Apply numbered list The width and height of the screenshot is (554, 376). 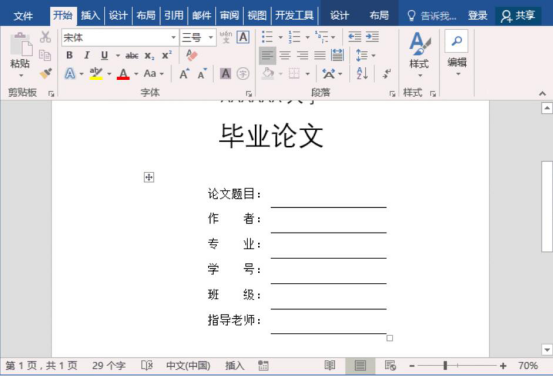(x=294, y=37)
